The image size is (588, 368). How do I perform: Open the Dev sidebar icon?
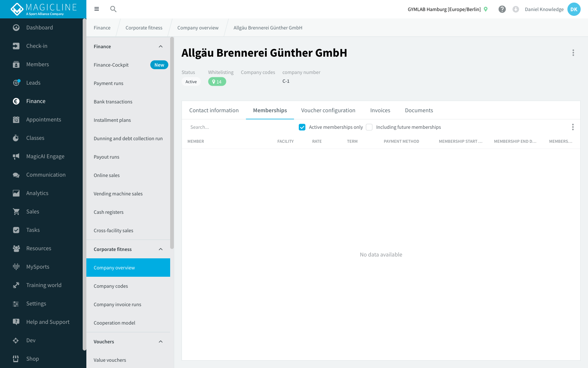point(16,340)
